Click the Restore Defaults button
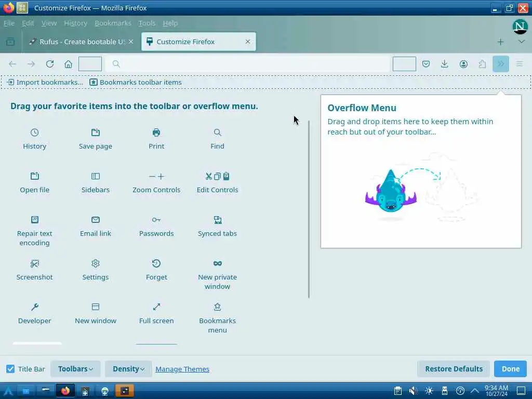The width and height of the screenshot is (532, 399). click(x=454, y=369)
